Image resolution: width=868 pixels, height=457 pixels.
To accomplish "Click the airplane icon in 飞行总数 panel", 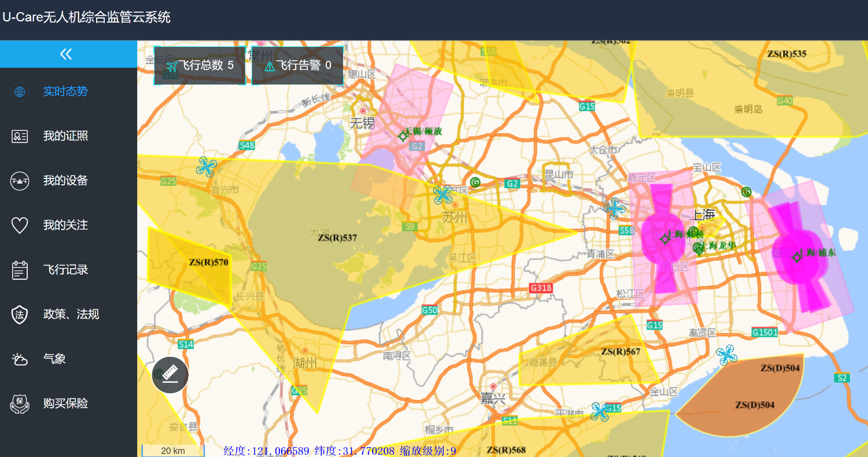I will click(x=172, y=66).
